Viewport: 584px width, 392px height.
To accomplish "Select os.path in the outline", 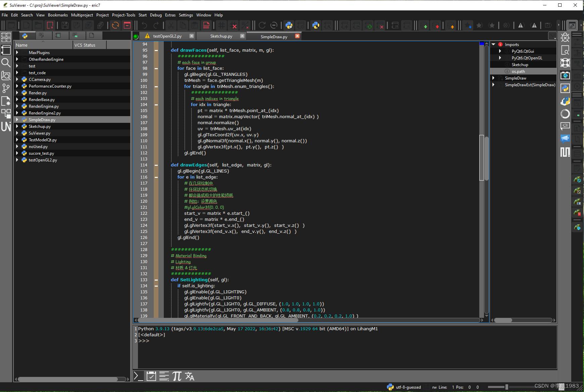I will [518, 71].
